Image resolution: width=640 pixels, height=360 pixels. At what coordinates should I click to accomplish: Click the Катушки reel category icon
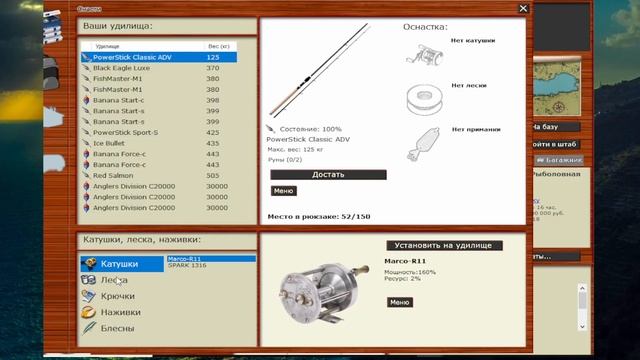pos(89,264)
